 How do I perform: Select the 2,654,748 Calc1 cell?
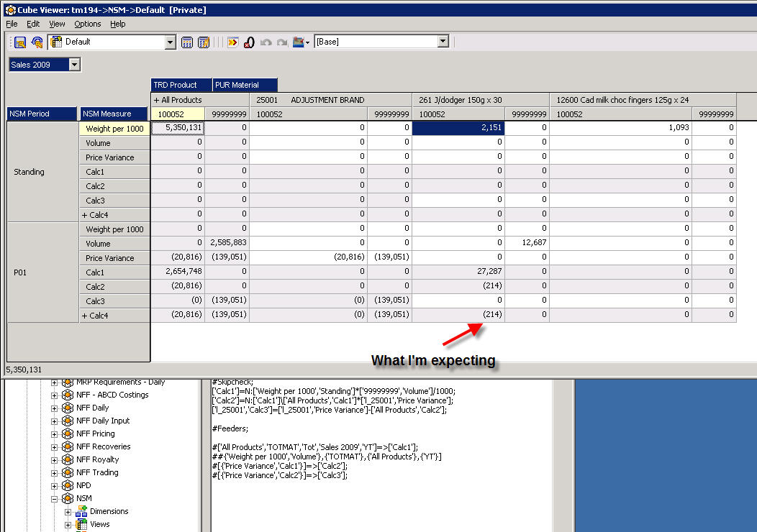178,272
